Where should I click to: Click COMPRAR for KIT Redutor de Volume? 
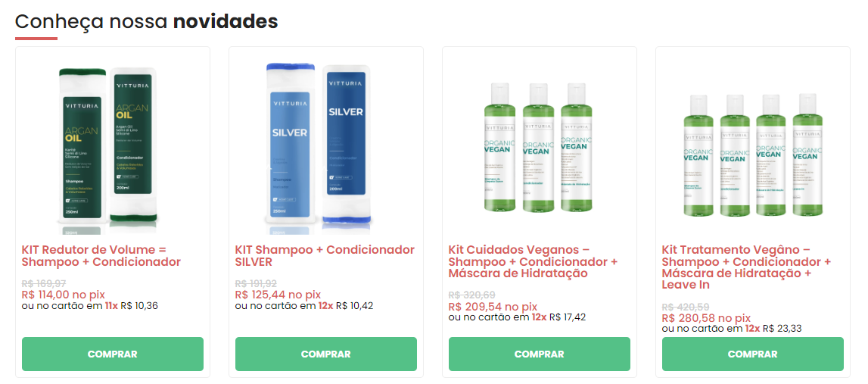112,354
